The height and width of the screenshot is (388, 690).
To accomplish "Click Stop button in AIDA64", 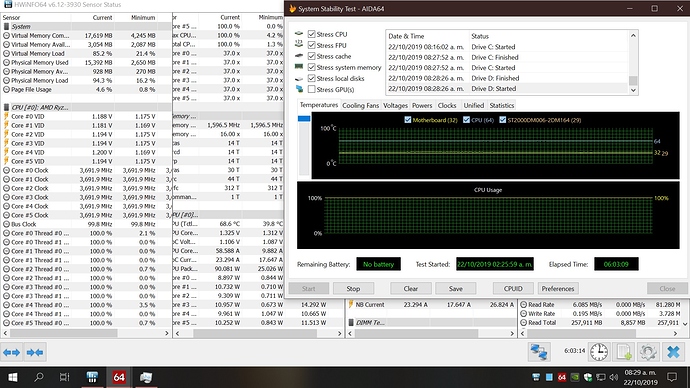I will coord(353,289).
